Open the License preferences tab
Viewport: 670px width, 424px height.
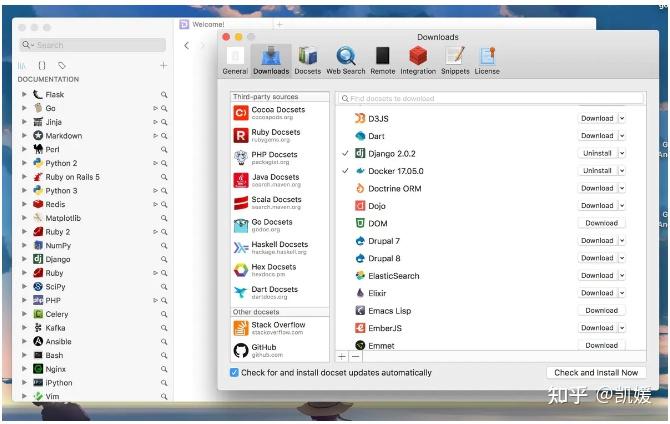487,61
